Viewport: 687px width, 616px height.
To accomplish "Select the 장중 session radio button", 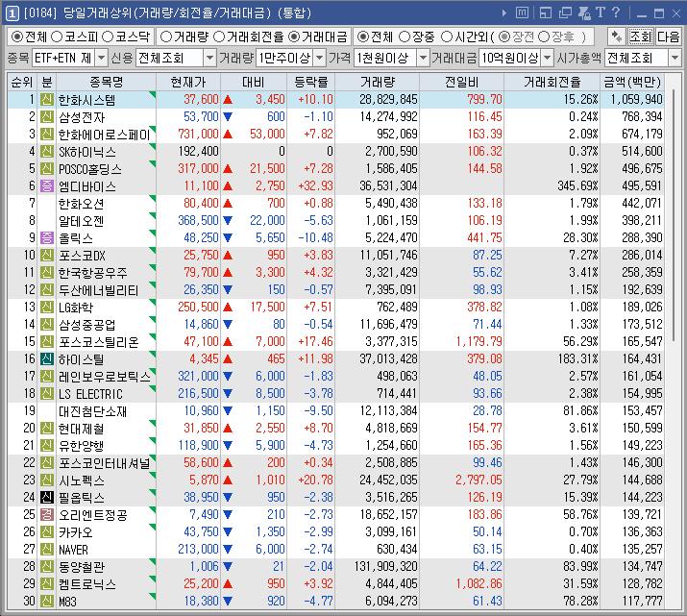I will click(405, 37).
